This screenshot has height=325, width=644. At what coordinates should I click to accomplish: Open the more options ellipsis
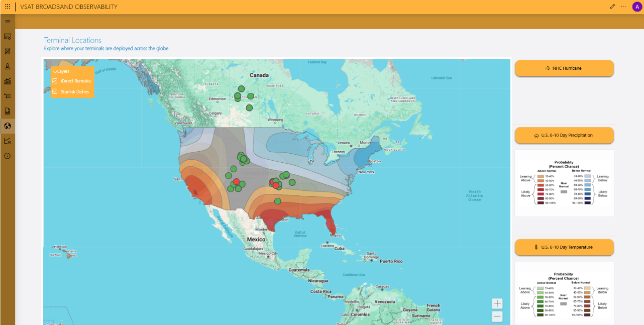pyautogui.click(x=623, y=7)
